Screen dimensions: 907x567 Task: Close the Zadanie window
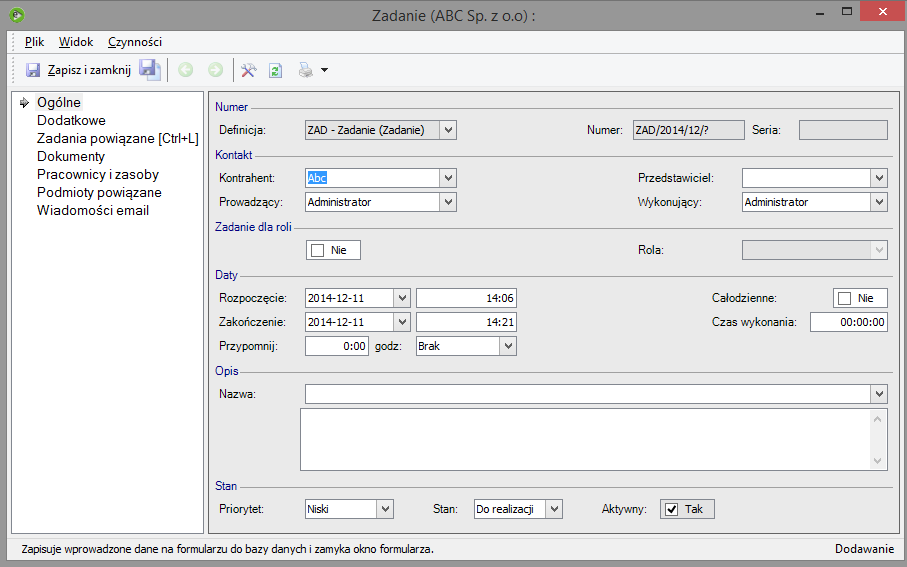tap(883, 12)
